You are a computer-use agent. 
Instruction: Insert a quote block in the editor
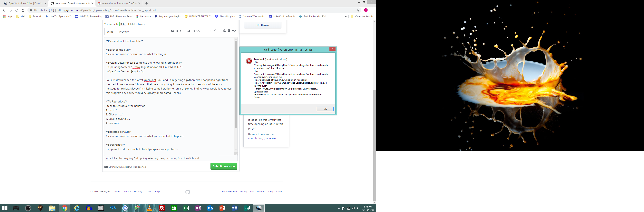coord(189,31)
